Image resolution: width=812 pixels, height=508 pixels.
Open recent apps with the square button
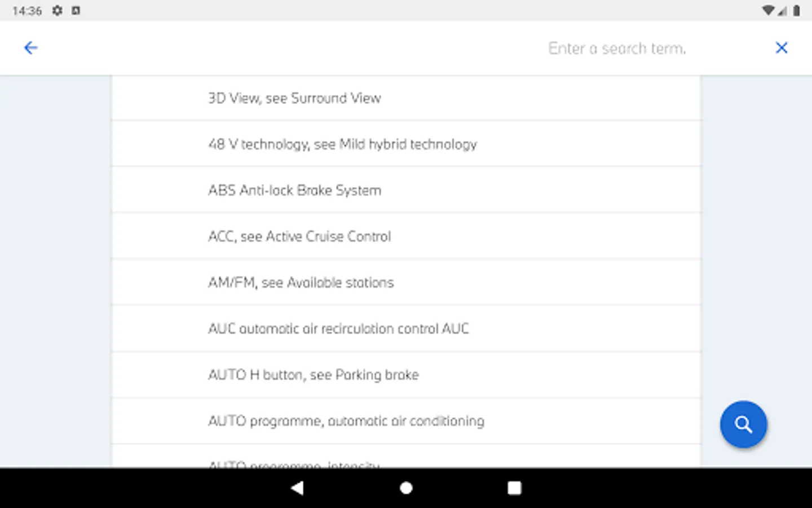coord(514,488)
